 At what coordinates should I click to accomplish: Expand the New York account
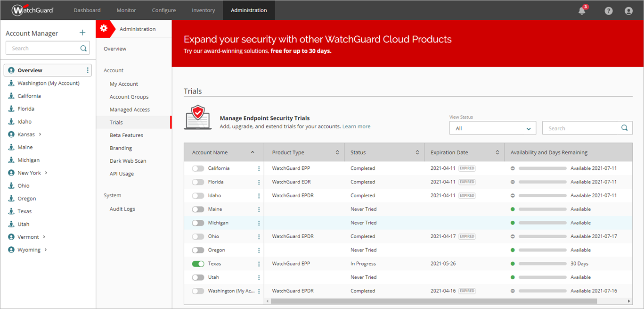[x=46, y=173]
